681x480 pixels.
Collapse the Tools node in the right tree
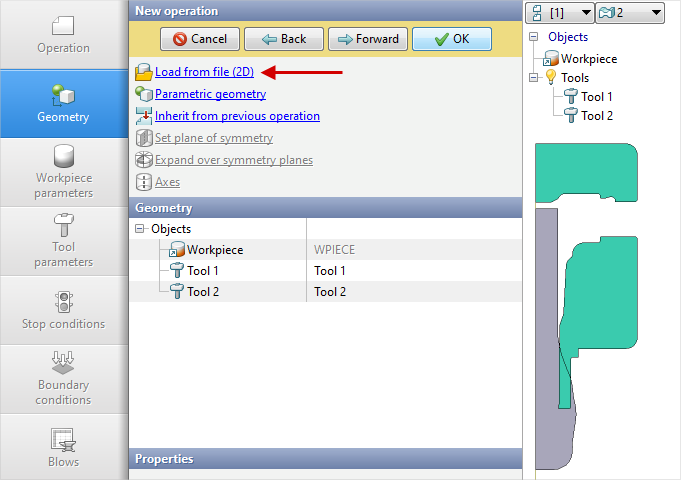pyautogui.click(x=535, y=78)
